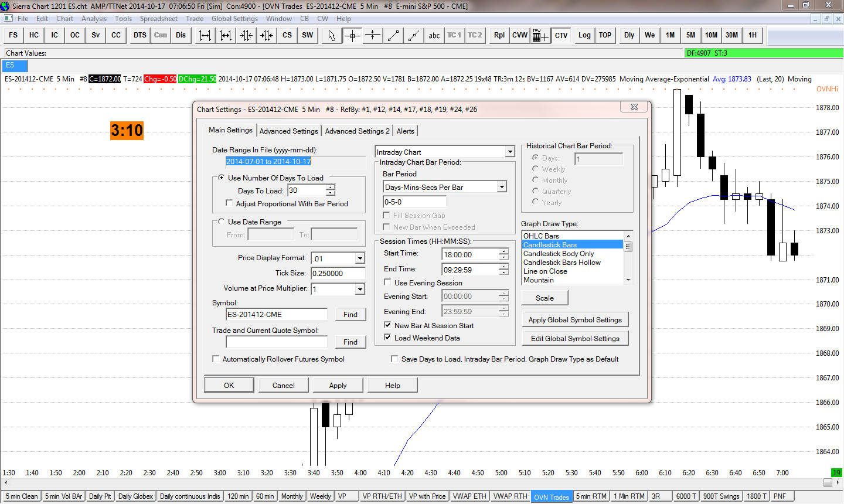Click the bold-arrow compress bar spacing icon
Viewport: 844px width, 504px height.
[267, 35]
